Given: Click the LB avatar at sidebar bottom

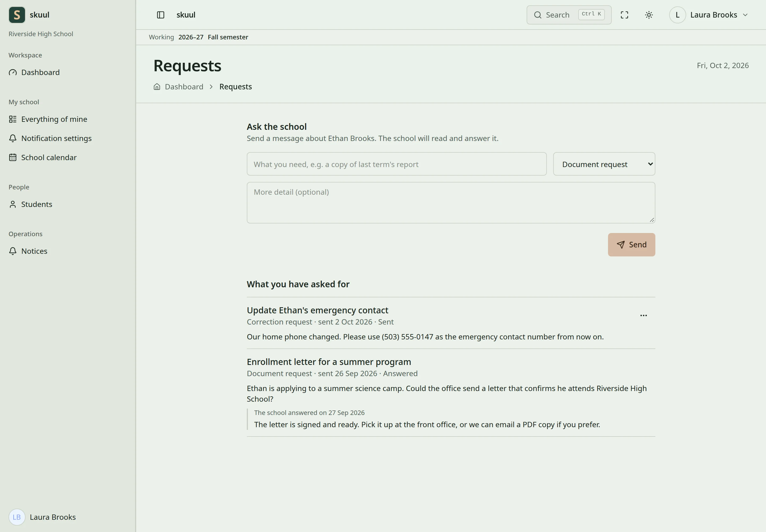Looking at the screenshot, I should point(17,517).
